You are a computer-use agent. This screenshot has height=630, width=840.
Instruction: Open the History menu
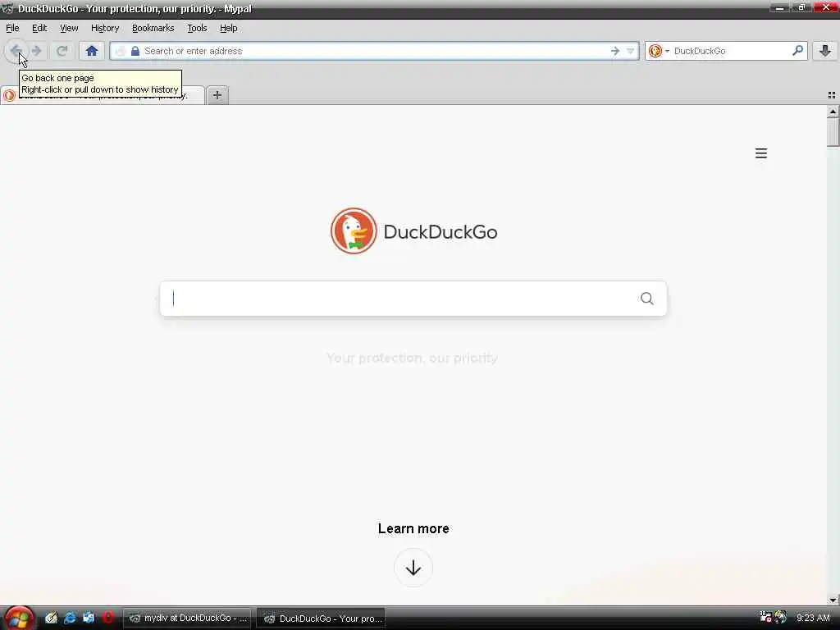pos(104,28)
